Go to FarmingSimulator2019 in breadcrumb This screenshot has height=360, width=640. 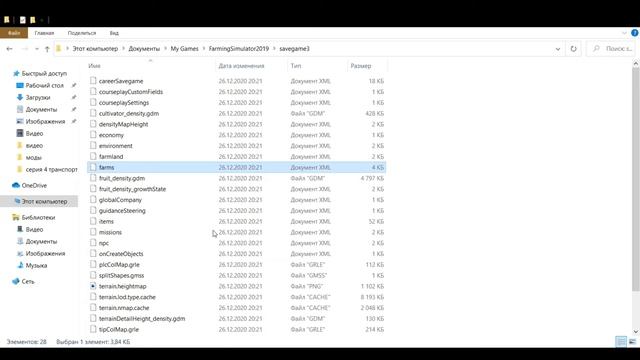(239, 49)
